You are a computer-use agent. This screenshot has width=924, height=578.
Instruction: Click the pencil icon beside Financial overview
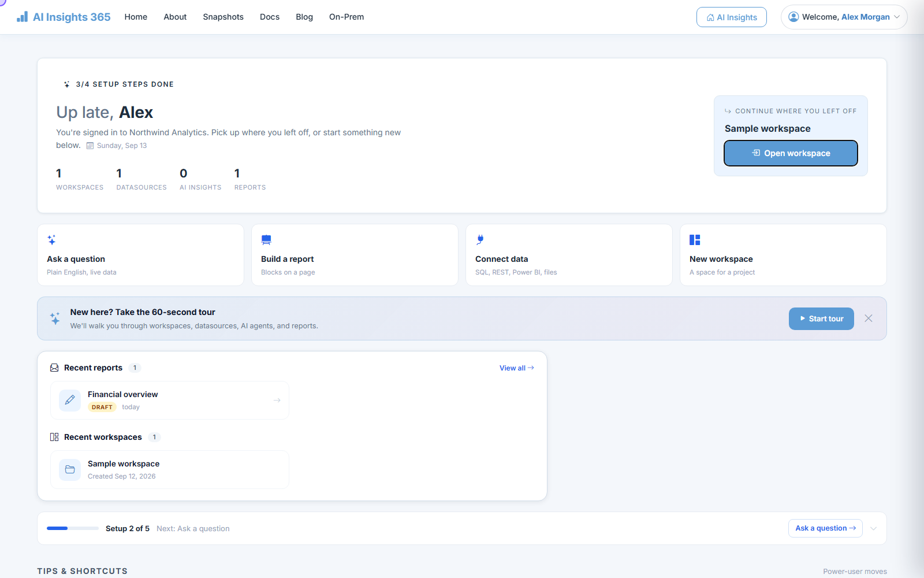[70, 400]
